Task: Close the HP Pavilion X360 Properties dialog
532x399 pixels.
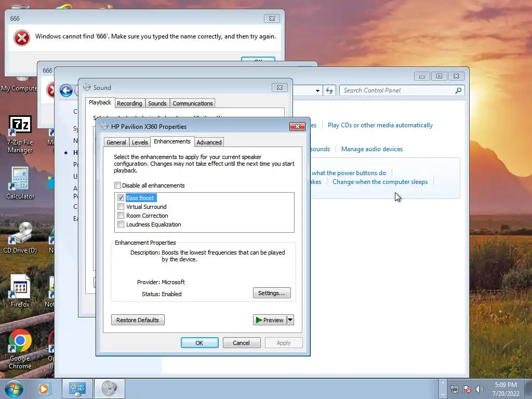Action: [x=297, y=126]
